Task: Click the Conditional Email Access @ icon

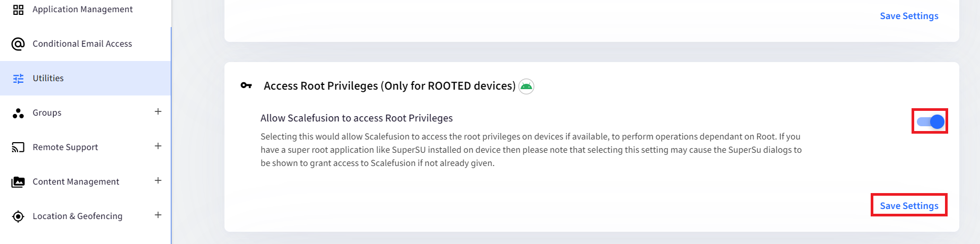Action: (x=18, y=44)
